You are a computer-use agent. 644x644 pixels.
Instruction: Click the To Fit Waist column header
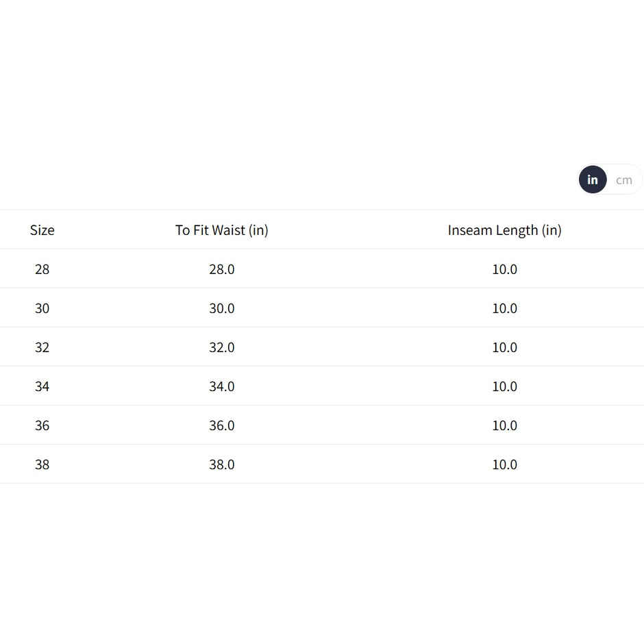(x=221, y=230)
